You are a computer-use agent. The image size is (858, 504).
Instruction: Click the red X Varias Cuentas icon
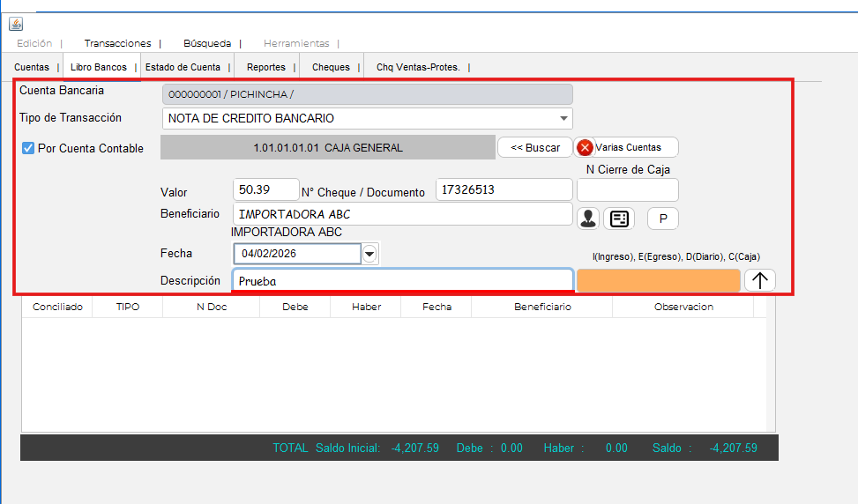pyautogui.click(x=585, y=147)
